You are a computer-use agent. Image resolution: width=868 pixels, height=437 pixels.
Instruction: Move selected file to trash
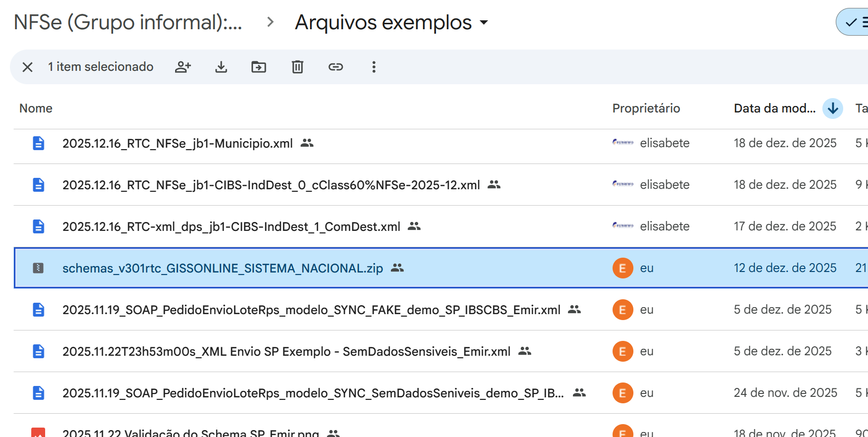(x=297, y=67)
